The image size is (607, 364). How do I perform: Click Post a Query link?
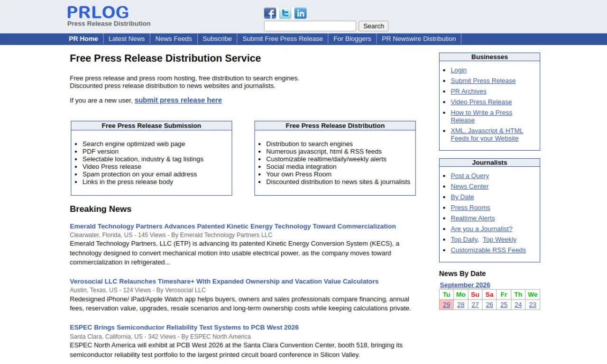pos(470,175)
